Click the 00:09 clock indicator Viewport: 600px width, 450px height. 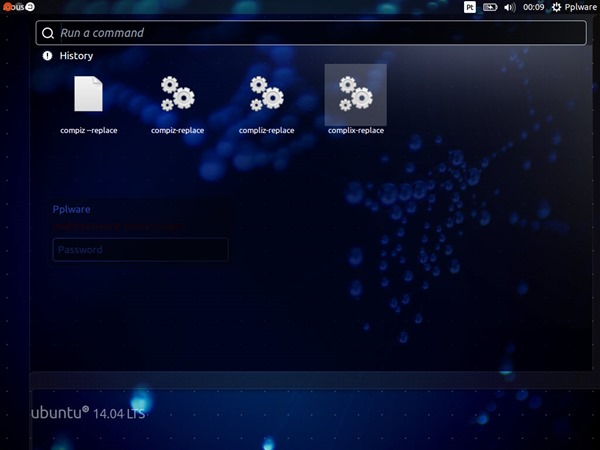(533, 7)
